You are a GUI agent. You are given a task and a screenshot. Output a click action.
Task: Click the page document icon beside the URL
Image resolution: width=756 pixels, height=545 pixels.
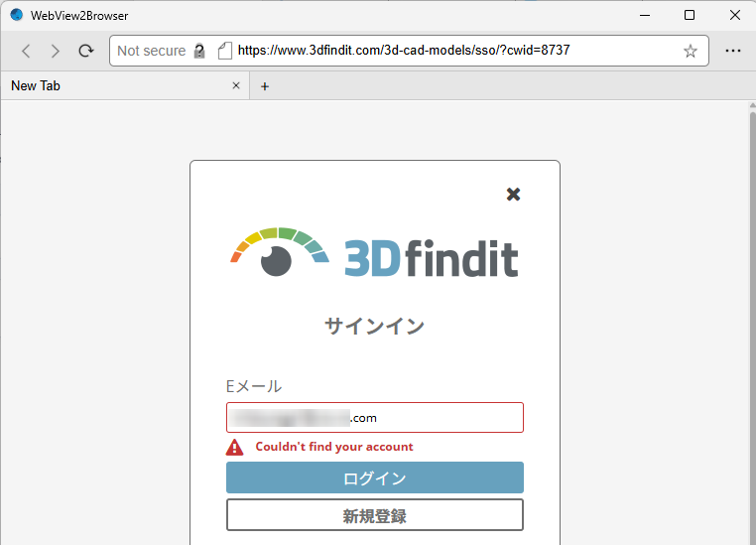[224, 51]
